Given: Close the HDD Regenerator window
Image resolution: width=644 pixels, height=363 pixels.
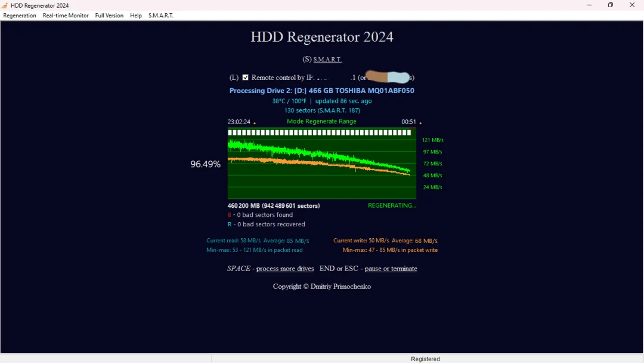Looking at the screenshot, I should pyautogui.click(x=631, y=5).
